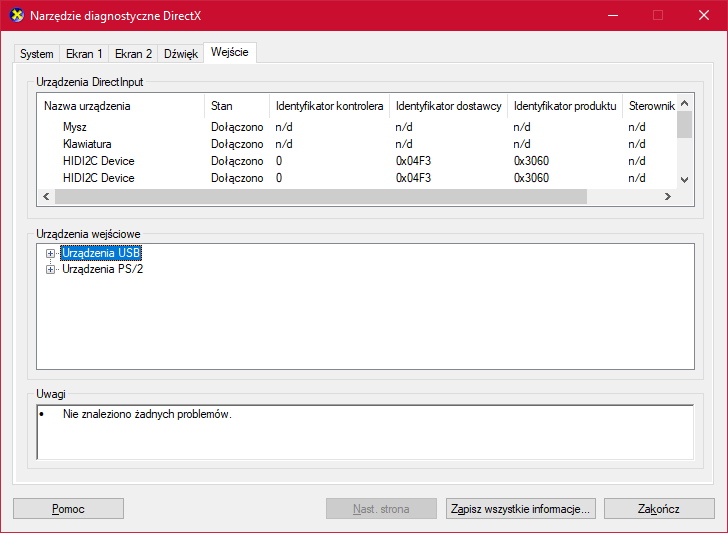This screenshot has height=533, width=728.
Task: Click Nie znaleziono żadnych problemów note
Action: tap(147, 414)
